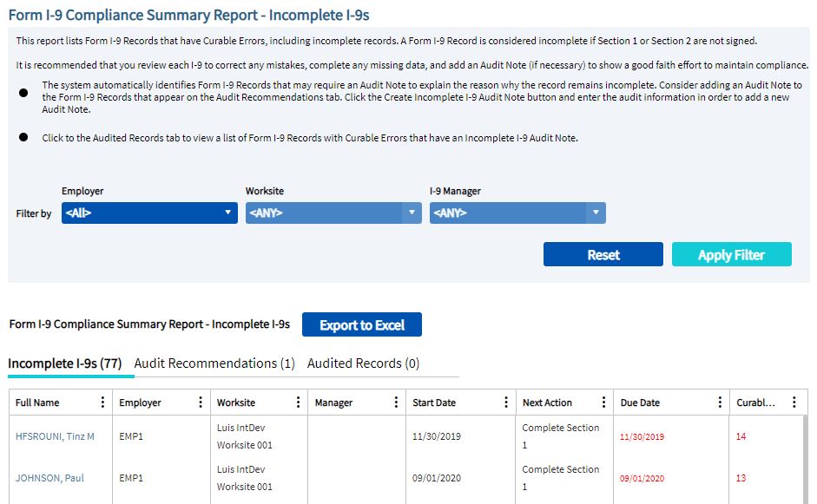Open the I-9 Manager filter dropdown
Image resolution: width=817 pixels, height=504 pixels.
click(x=517, y=213)
